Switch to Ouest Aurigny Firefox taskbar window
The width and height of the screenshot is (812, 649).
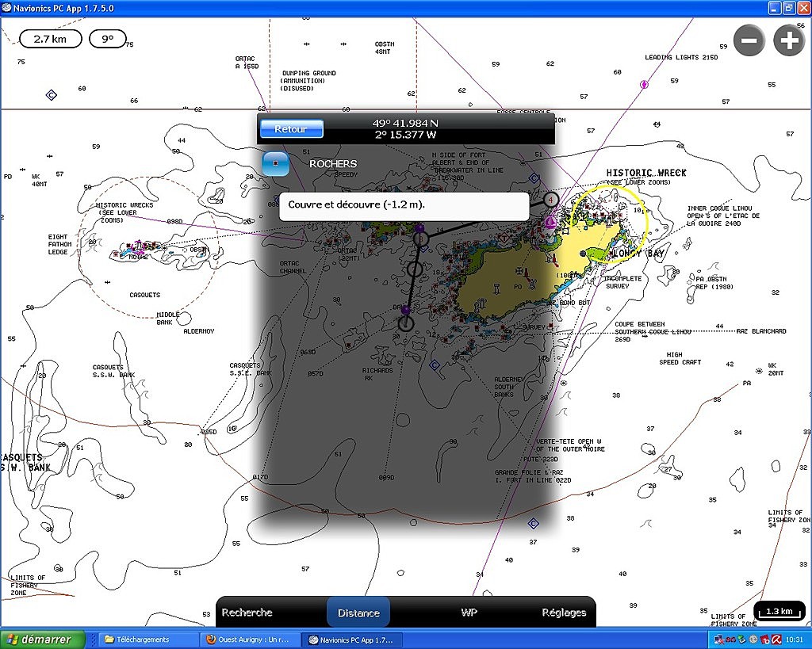click(251, 639)
